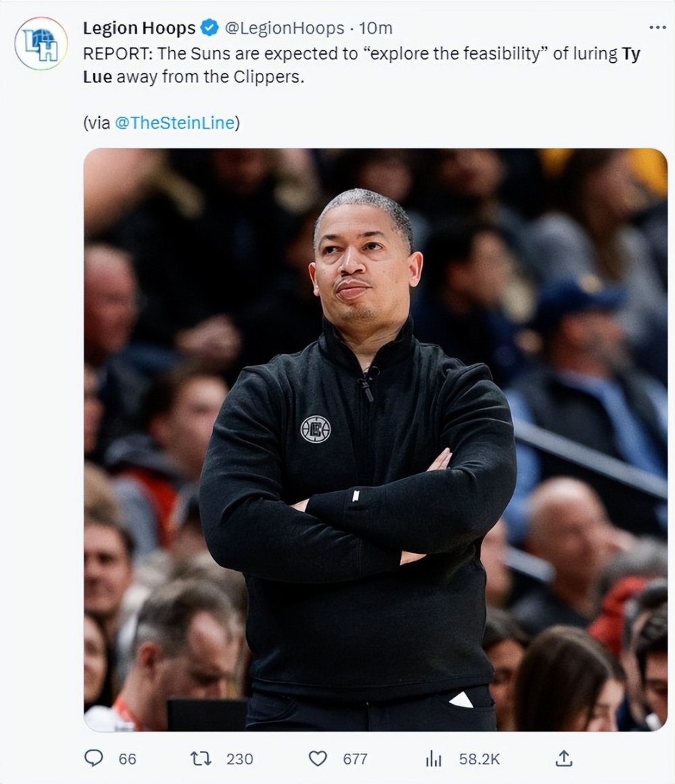Open the @TheSteinLine mention link
The width and height of the screenshot is (675, 784).
click(175, 123)
